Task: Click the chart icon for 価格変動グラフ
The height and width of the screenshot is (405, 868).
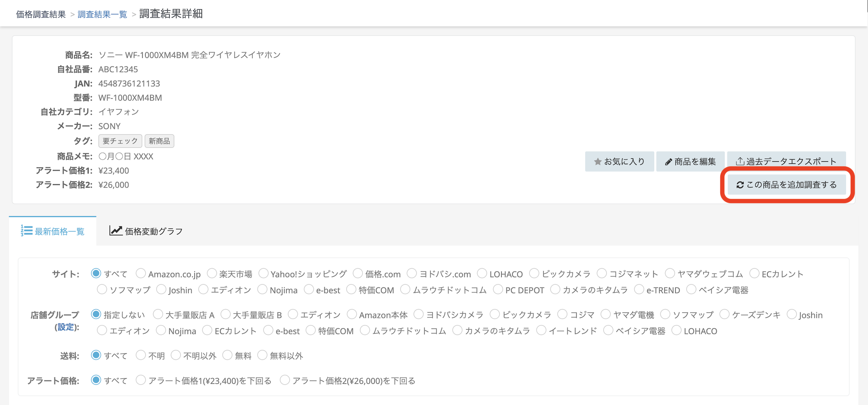Action: [116, 231]
